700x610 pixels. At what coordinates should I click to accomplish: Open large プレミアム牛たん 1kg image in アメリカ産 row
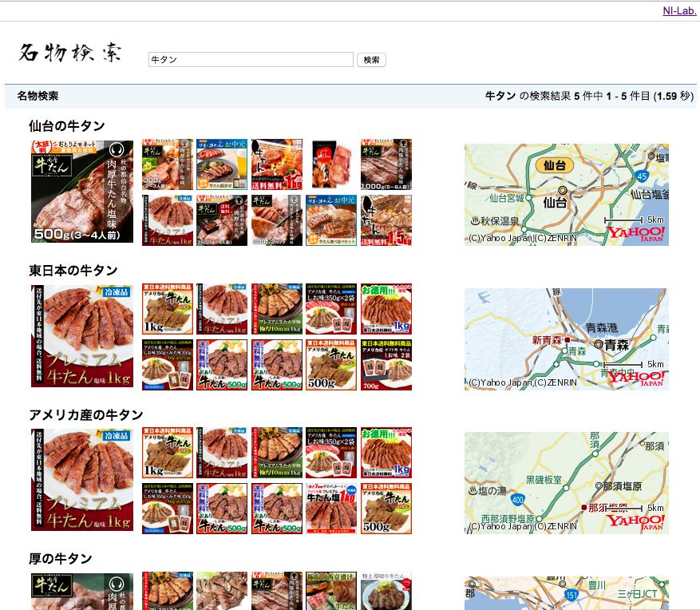(82, 480)
